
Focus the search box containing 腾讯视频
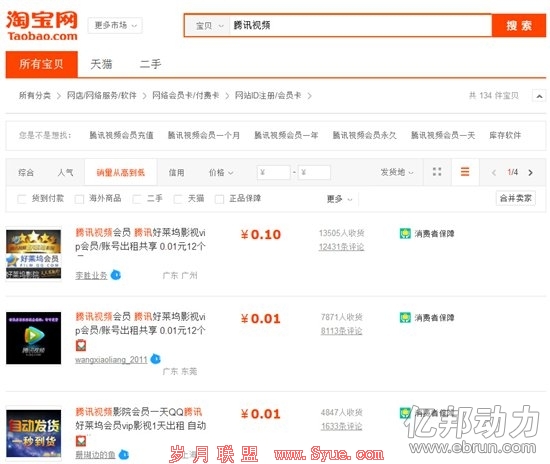(360, 25)
